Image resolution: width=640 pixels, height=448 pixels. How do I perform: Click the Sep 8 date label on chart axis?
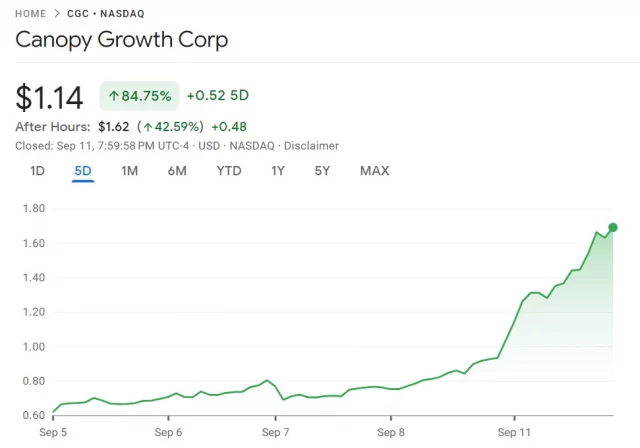point(392,433)
